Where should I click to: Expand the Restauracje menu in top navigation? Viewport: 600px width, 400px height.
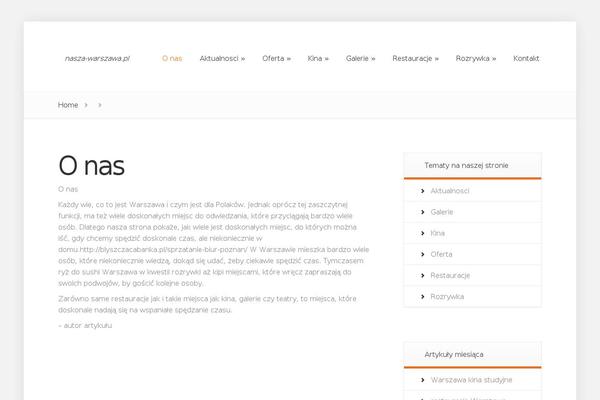pos(415,59)
